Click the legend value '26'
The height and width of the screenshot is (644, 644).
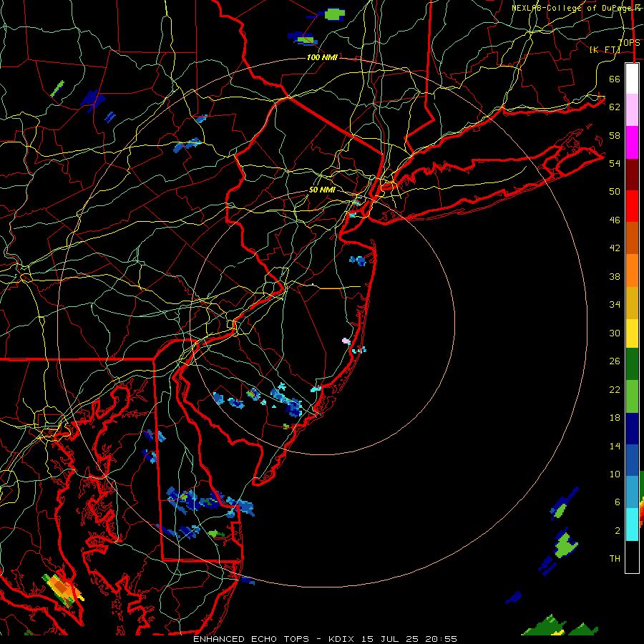pyautogui.click(x=615, y=361)
